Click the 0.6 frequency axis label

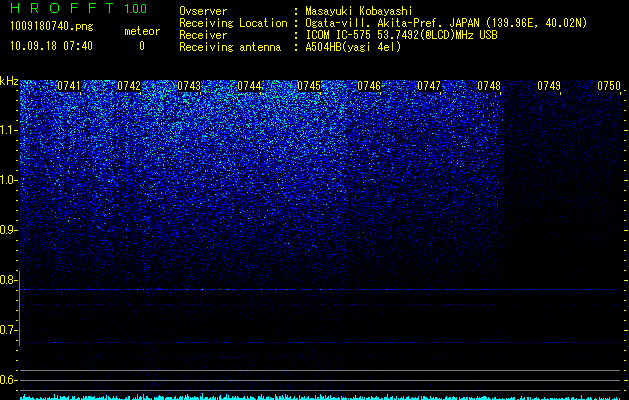coord(9,380)
